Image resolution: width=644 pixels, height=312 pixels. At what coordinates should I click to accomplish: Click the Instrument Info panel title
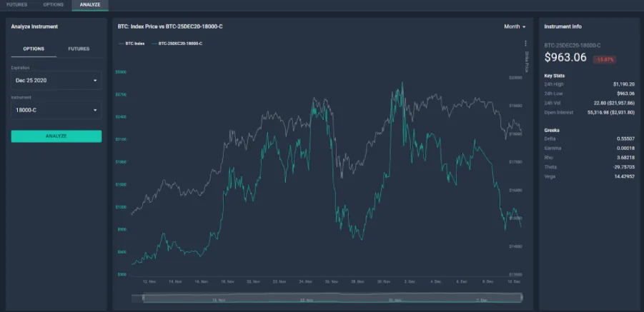pyautogui.click(x=563, y=26)
